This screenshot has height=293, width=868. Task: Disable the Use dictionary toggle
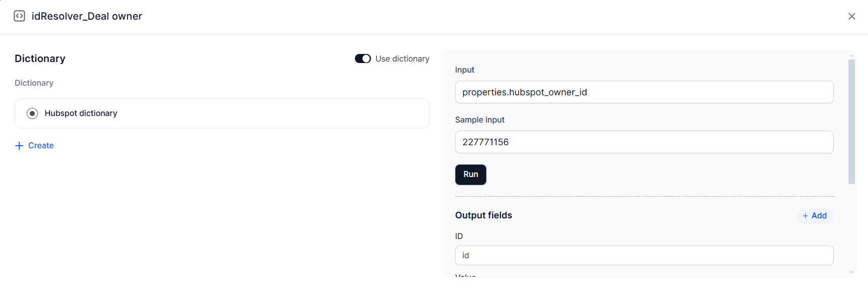[x=362, y=58]
